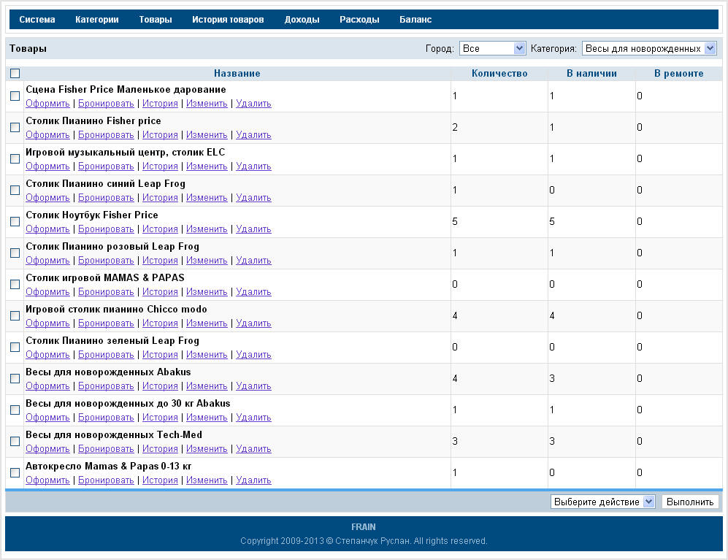Select checkbox for Столик Пианино зеленый Leap Frog
728x560 pixels.
click(15, 347)
